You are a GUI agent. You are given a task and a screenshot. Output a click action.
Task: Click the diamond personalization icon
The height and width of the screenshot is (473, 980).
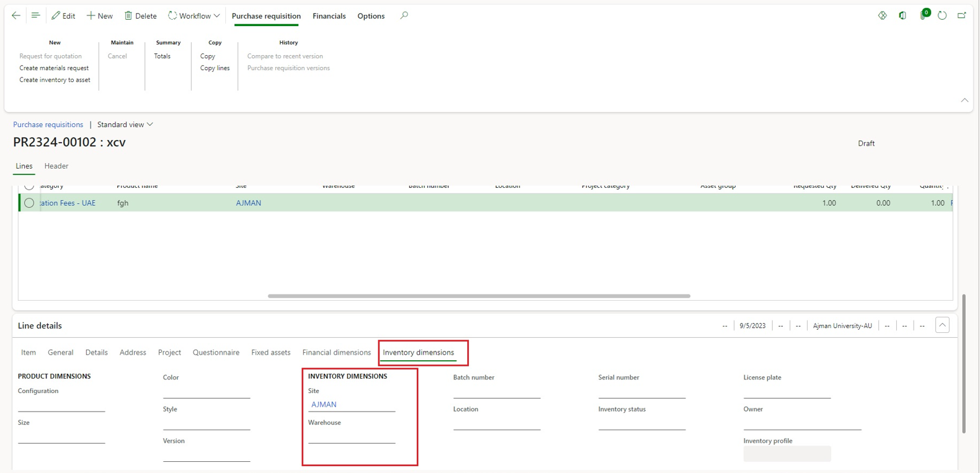(883, 15)
